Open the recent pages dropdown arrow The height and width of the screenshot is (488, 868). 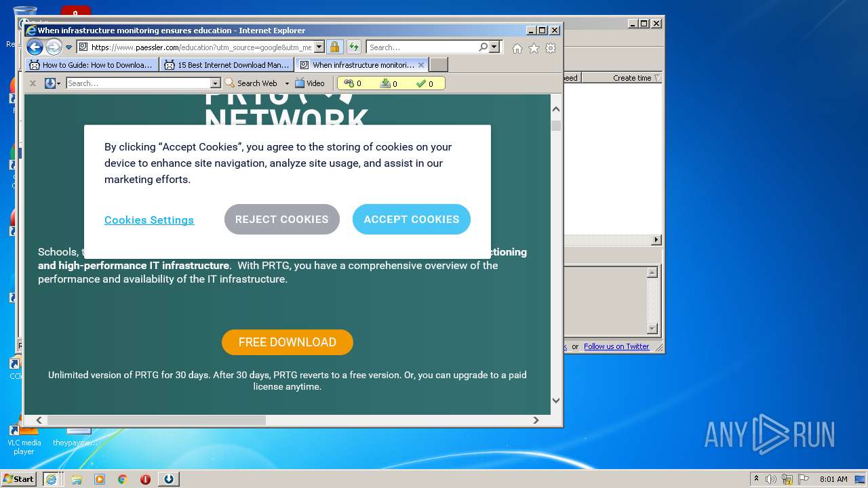click(68, 47)
